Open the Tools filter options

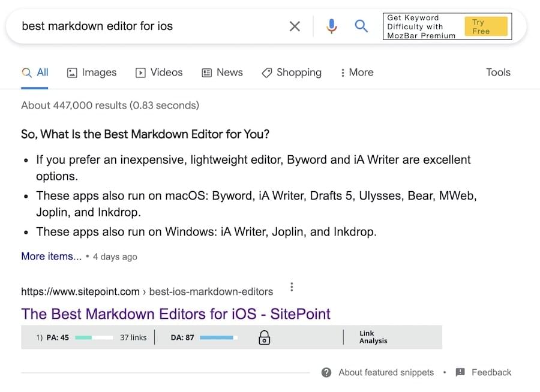tap(498, 73)
